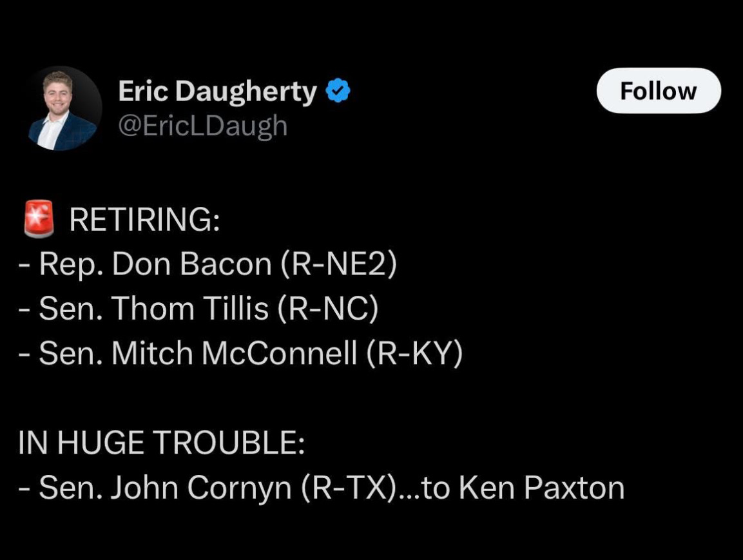Screen dimensions: 743x560
Task: Click the word Rep. before Don Bacon
Action: 71,264
